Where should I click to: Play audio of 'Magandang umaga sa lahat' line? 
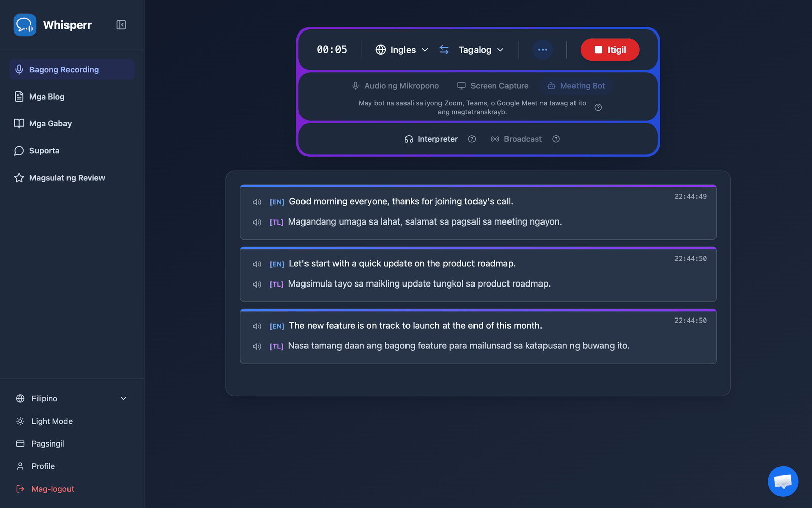[x=257, y=223]
